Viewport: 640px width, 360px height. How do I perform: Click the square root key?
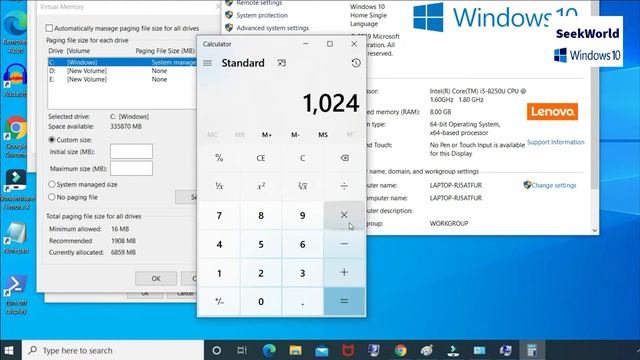(302, 186)
